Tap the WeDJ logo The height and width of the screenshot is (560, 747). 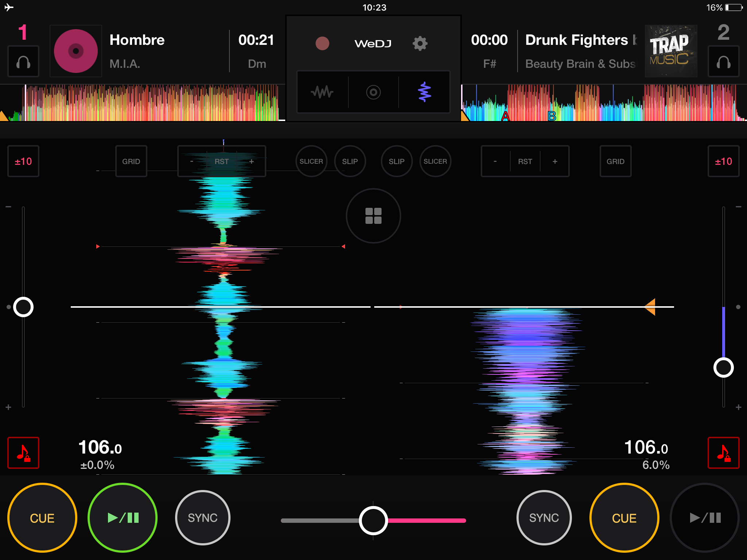[x=373, y=44]
